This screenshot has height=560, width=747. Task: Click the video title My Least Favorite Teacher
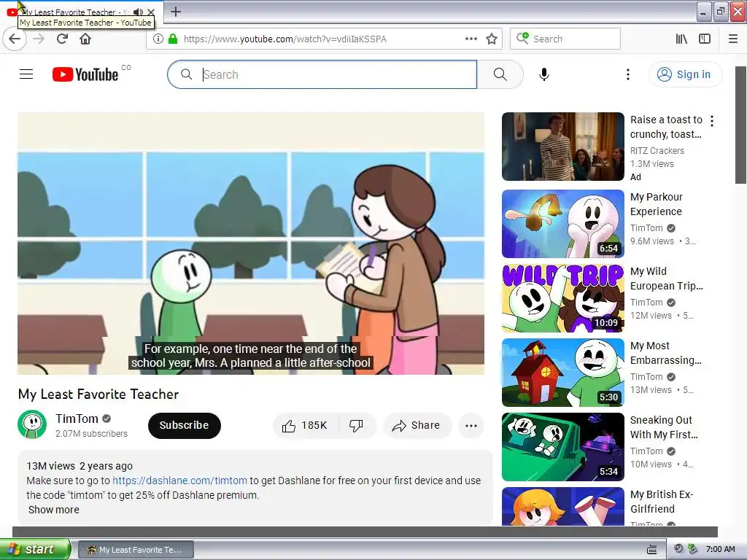coord(98,394)
